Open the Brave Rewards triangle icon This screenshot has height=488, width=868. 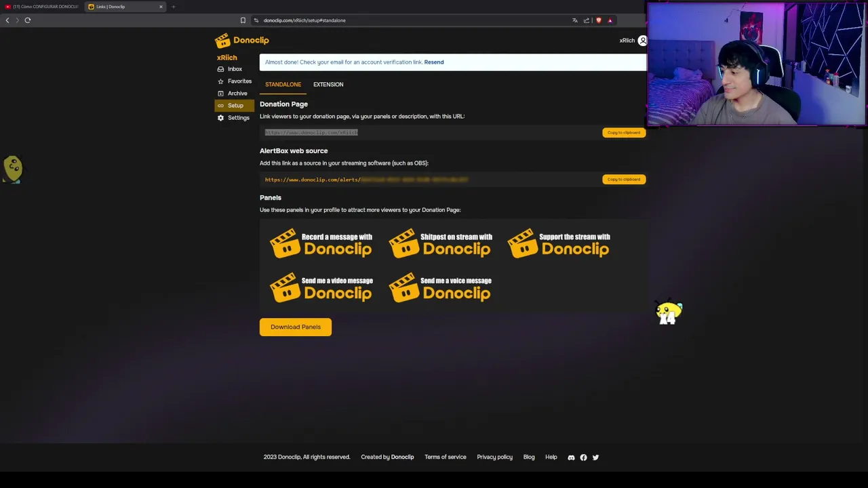pos(610,20)
